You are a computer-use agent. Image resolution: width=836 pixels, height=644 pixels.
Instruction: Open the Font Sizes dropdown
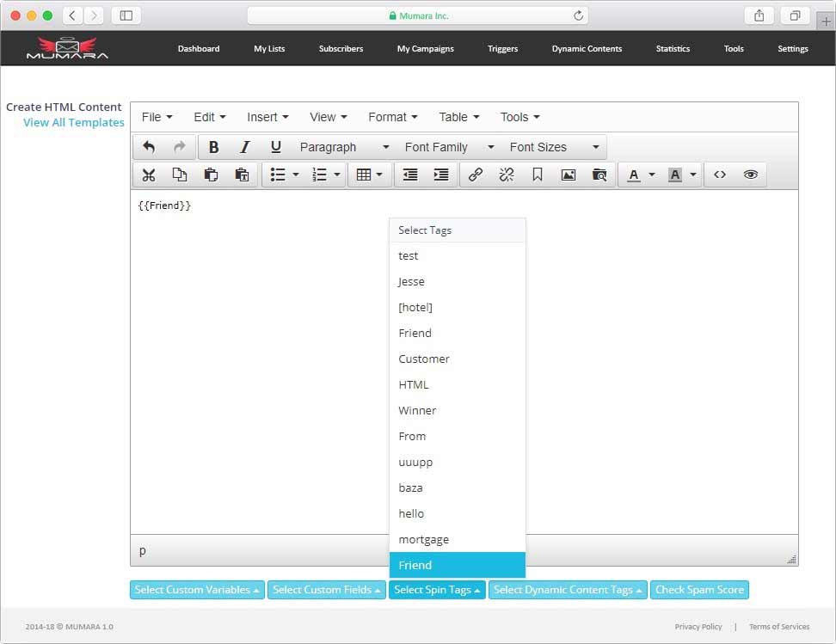click(x=554, y=147)
